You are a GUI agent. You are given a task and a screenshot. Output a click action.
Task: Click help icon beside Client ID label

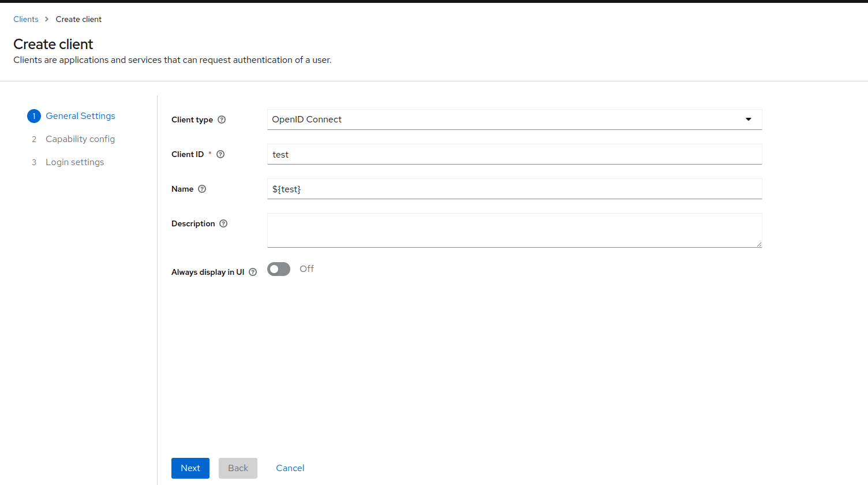220,154
